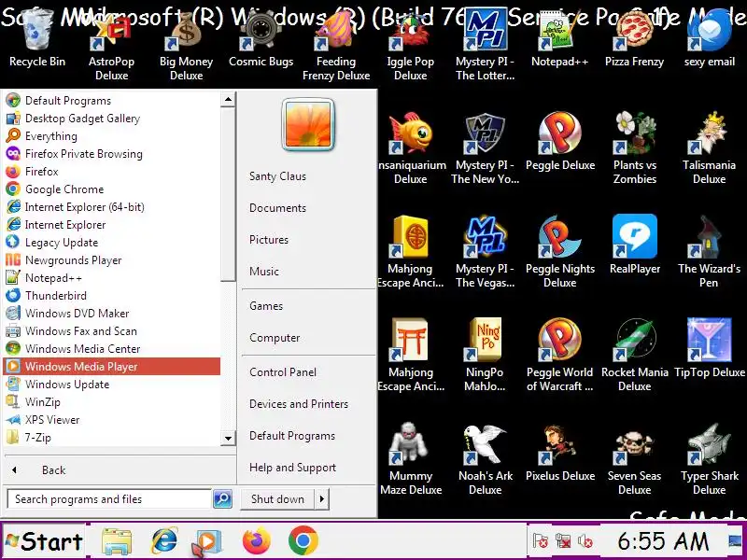Screen dimensions: 747x560
Task: Select the Cosmic Bugs desktop icon
Action: coord(261,40)
